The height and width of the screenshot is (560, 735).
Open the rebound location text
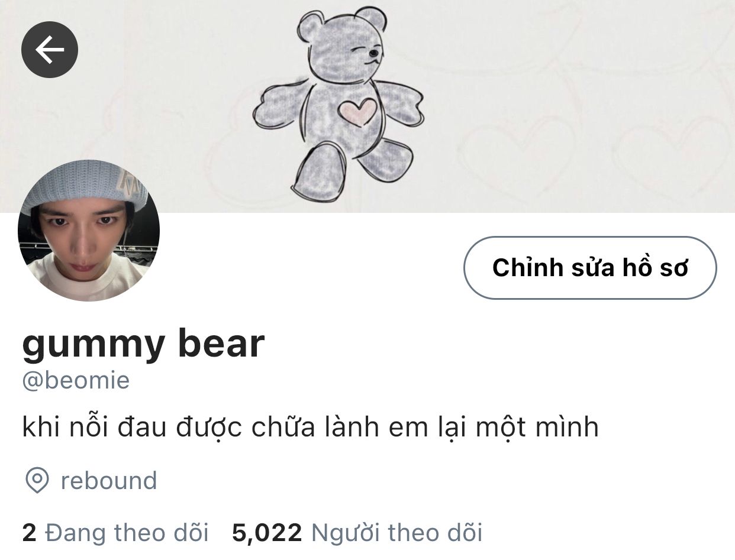(x=109, y=481)
